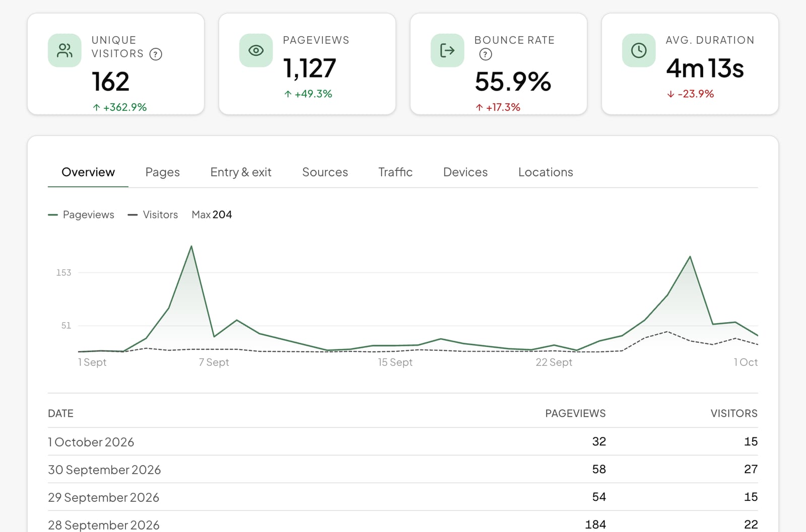This screenshot has width=806, height=532.
Task: Click the pageviews value 58
Action: pos(599,469)
